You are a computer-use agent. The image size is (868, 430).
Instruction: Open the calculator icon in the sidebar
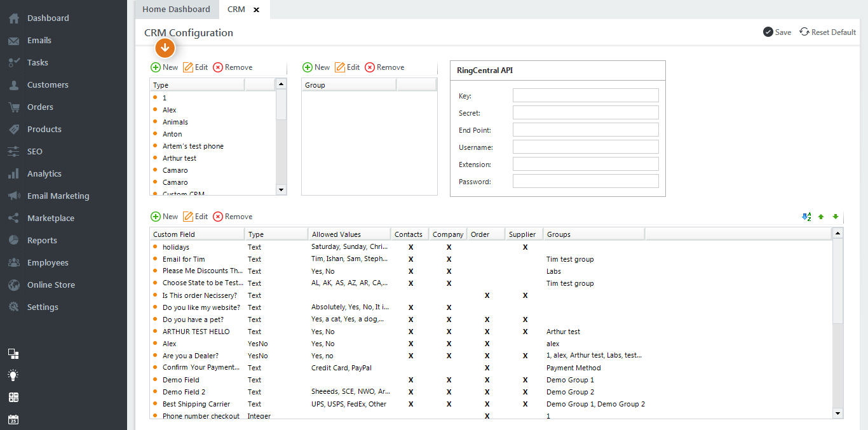pos(13,398)
